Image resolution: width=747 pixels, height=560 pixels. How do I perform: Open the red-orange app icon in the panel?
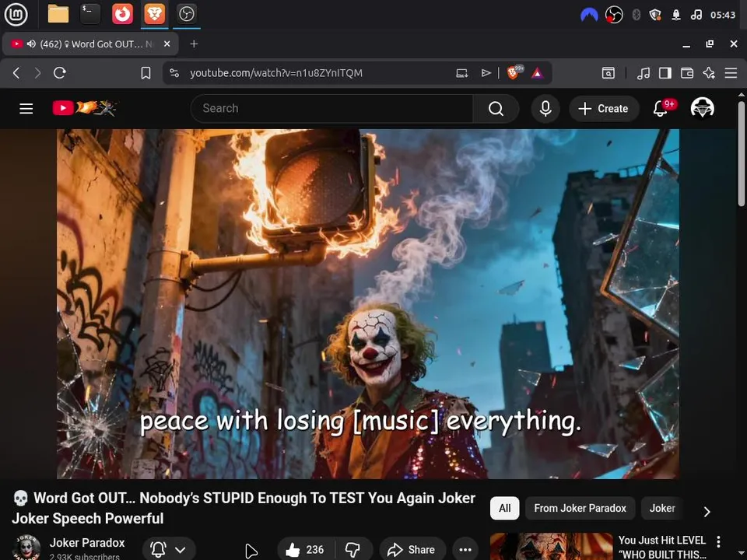(122, 14)
